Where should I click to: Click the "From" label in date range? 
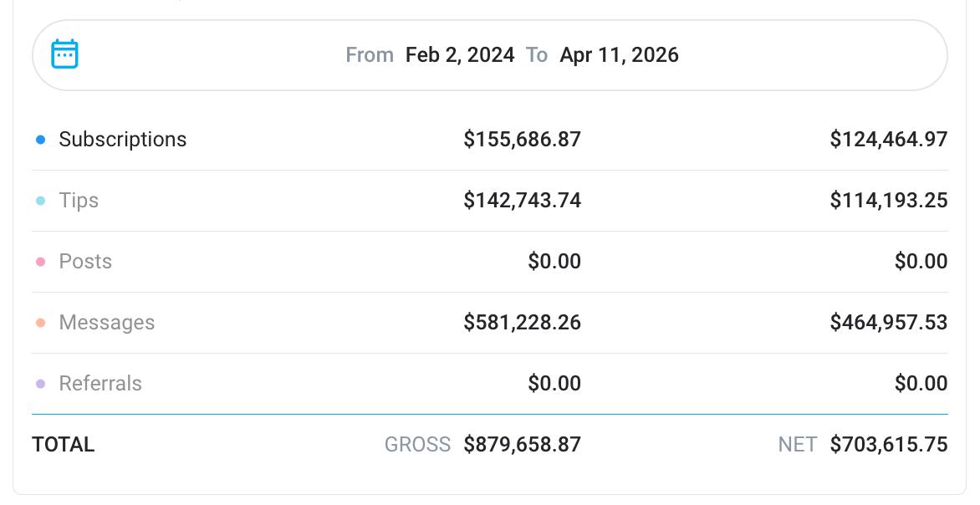pyautogui.click(x=370, y=55)
